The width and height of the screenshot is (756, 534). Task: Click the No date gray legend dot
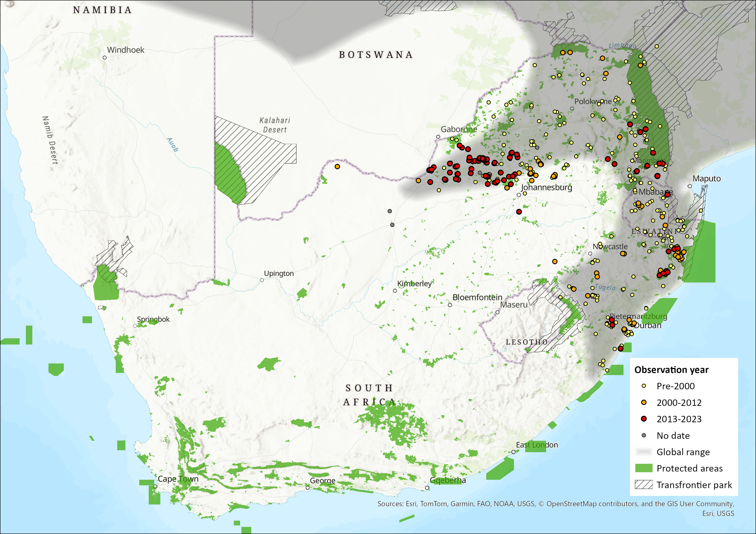click(x=644, y=435)
